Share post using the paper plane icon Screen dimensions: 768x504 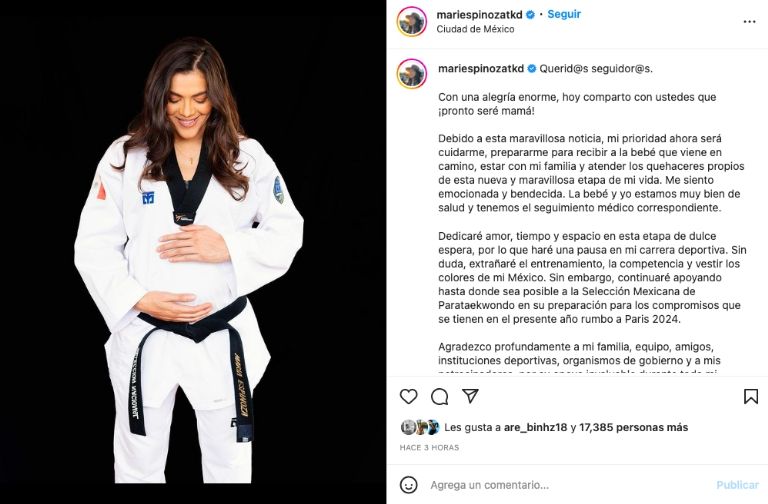(x=470, y=395)
